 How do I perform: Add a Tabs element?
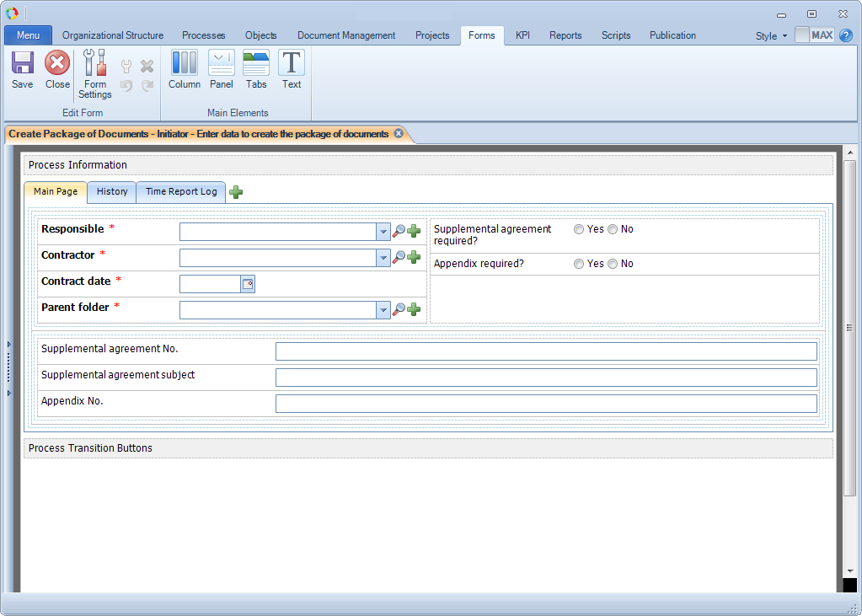tap(256, 69)
